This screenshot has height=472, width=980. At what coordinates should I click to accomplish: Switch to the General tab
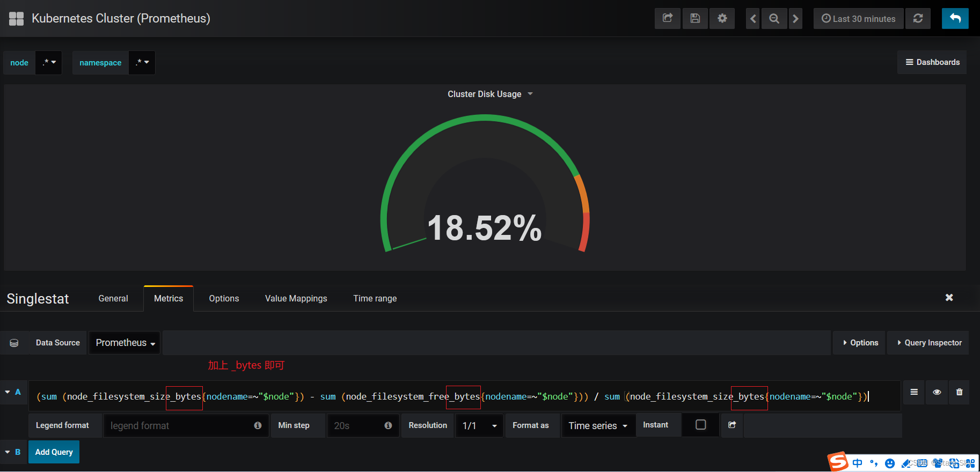(113, 298)
